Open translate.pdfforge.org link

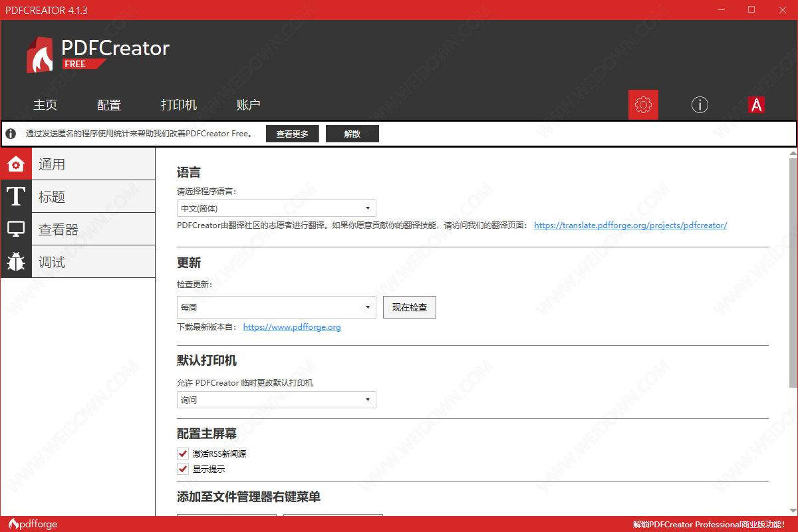point(630,225)
